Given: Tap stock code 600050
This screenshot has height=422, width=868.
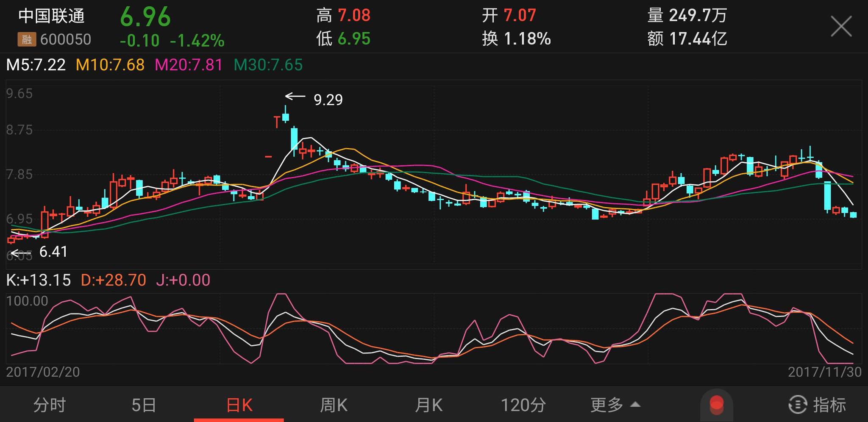Looking at the screenshot, I should click(66, 39).
